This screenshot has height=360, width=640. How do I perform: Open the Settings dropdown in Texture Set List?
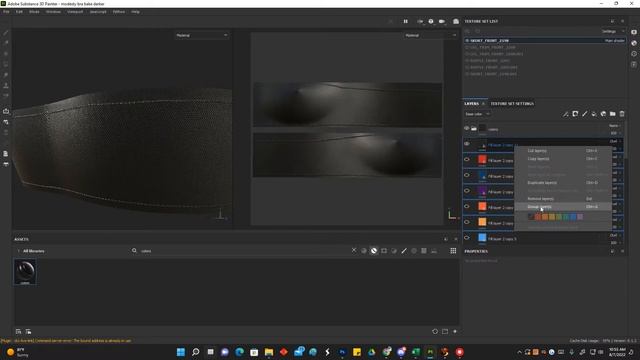[612, 31]
